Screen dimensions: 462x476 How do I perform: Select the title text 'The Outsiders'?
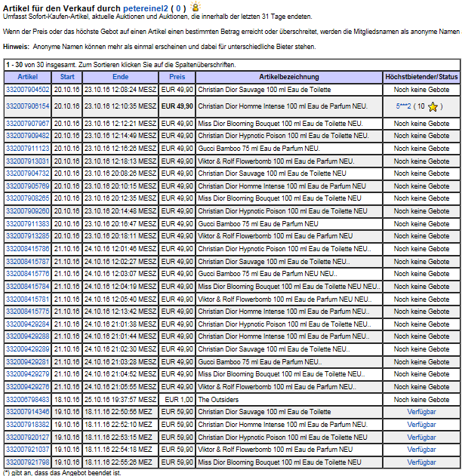(x=218, y=400)
